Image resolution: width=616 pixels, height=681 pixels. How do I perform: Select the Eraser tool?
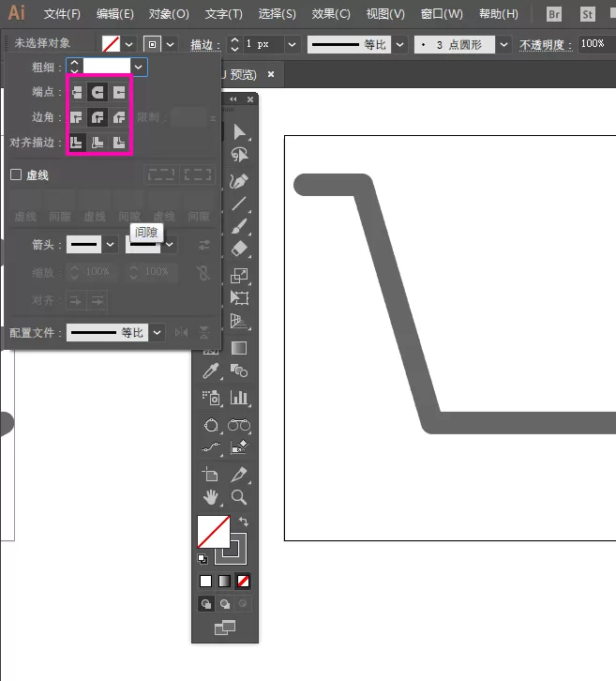239,249
